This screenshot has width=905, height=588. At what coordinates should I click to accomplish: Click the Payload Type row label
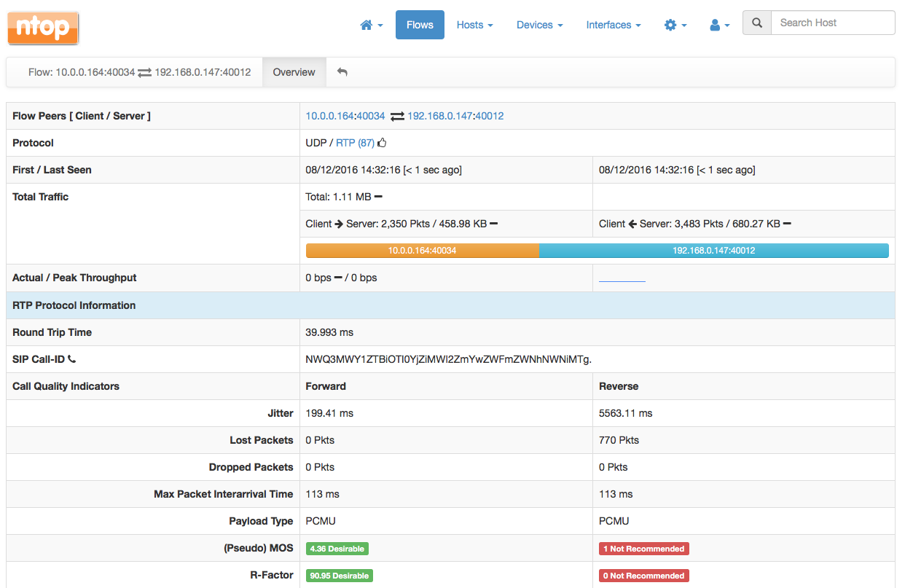261,521
